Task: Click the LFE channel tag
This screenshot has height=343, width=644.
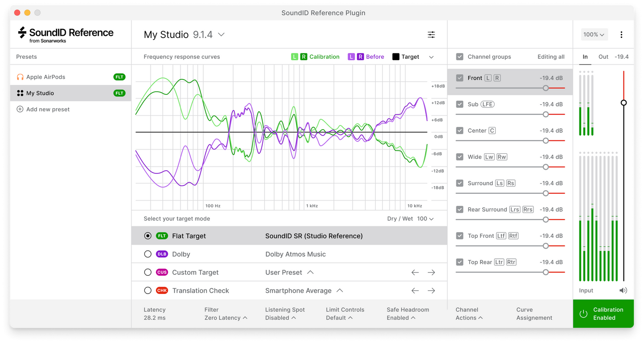Action: pyautogui.click(x=487, y=104)
